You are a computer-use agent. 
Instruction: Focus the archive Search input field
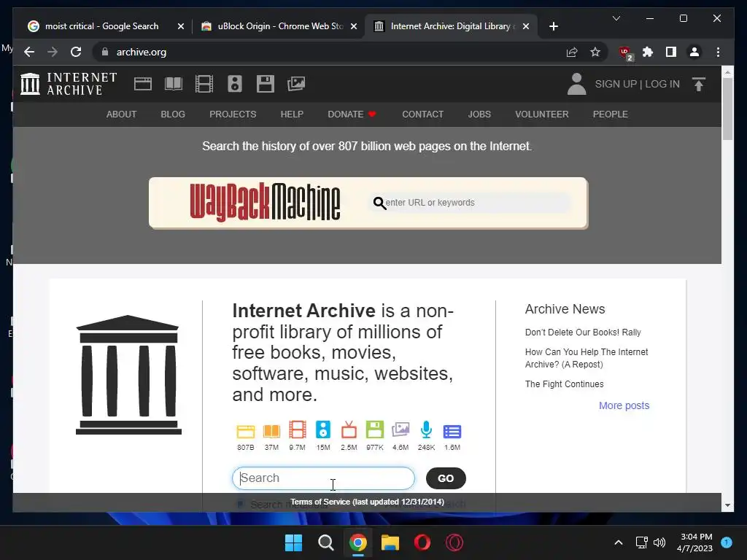[x=323, y=478]
